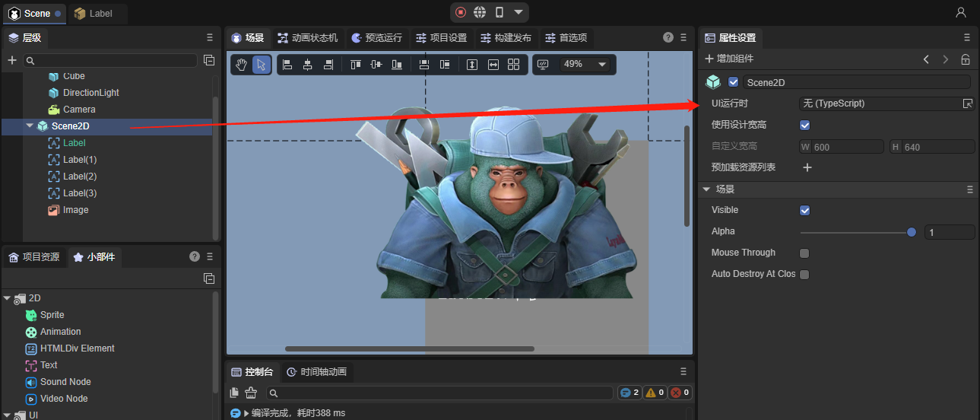Open the globe browser preview icon
Image resolution: width=980 pixels, height=420 pixels.
tap(480, 12)
